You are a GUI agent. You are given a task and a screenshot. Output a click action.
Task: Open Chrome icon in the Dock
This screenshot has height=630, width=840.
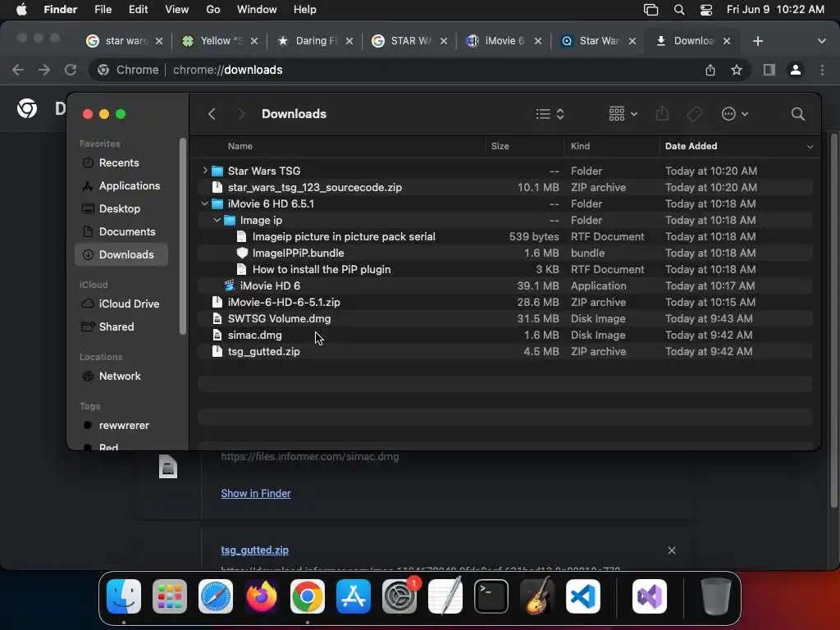pyautogui.click(x=308, y=596)
